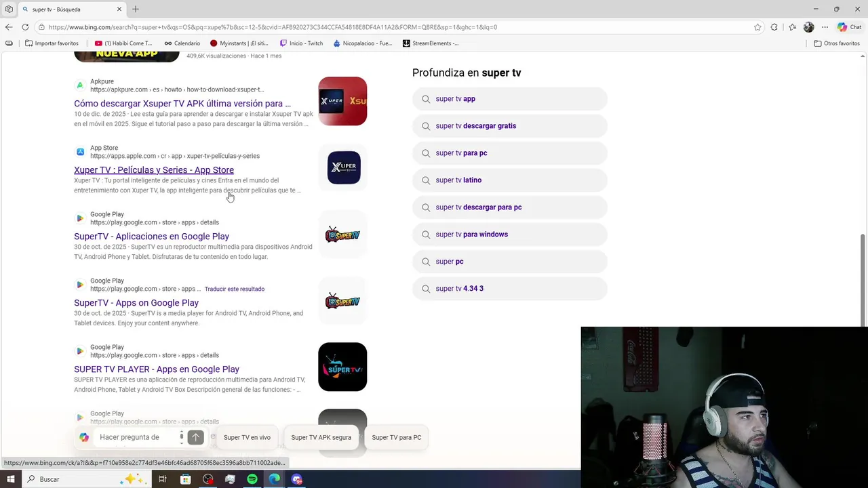Open the tab actions menu icon
The height and width of the screenshot is (488, 868).
[x=9, y=9]
